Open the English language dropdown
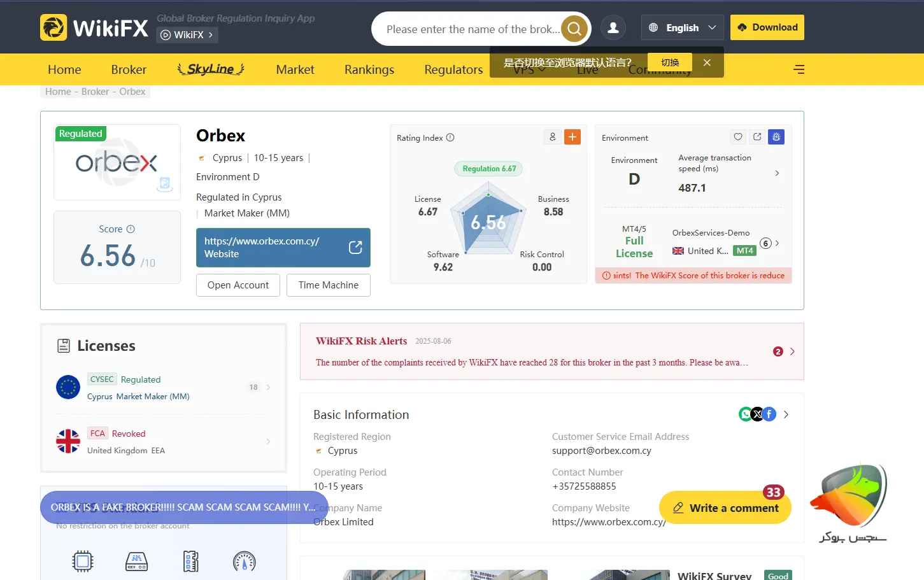Image resolution: width=924 pixels, height=580 pixels. tap(682, 28)
